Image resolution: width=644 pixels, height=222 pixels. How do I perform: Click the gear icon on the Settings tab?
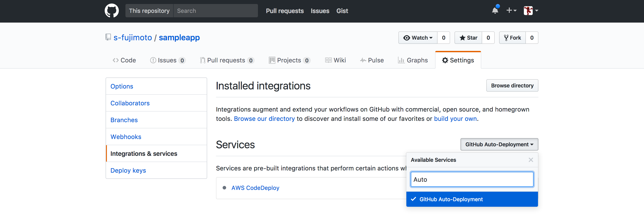click(x=445, y=60)
